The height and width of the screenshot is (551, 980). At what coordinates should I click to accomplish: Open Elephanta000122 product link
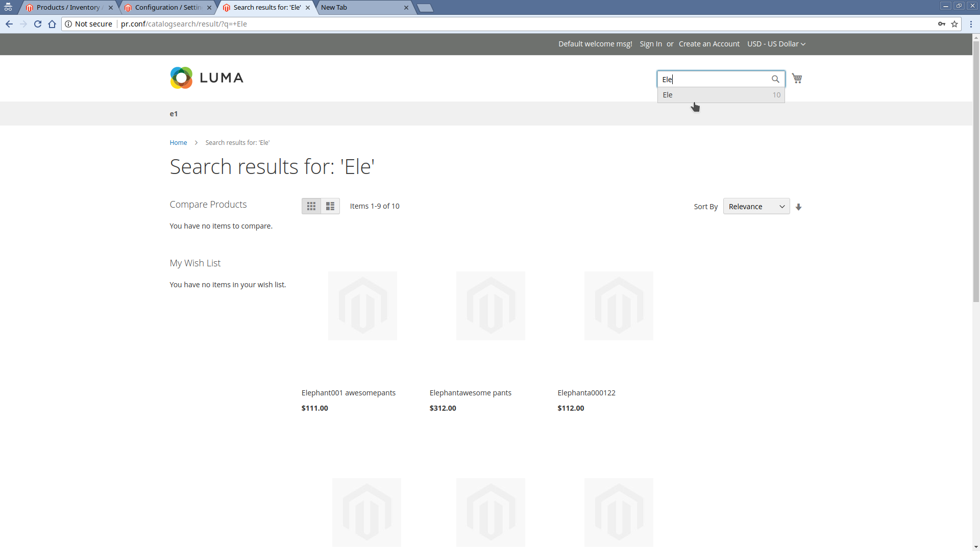coord(586,393)
